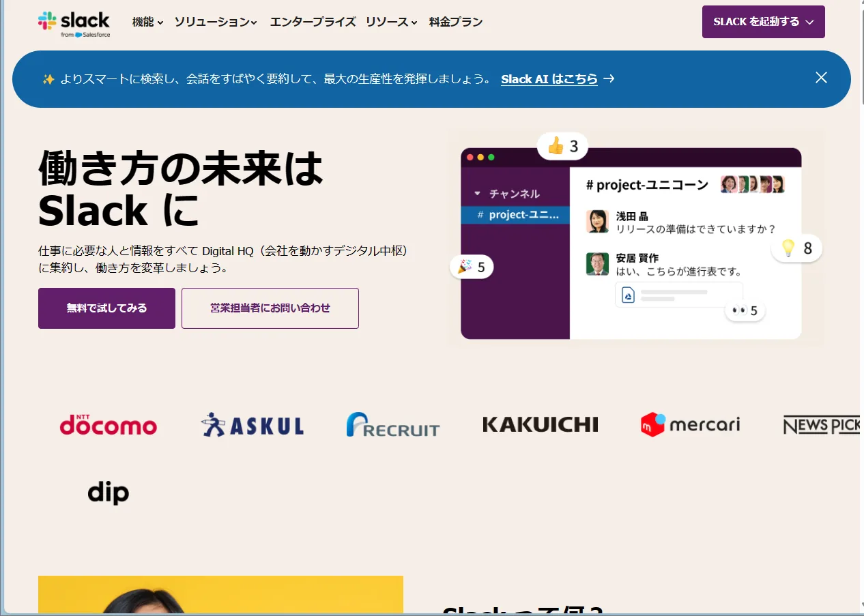Image resolution: width=864 pixels, height=616 pixels.
Task: Click 浅田 晶's profile avatar
Action: (x=597, y=222)
